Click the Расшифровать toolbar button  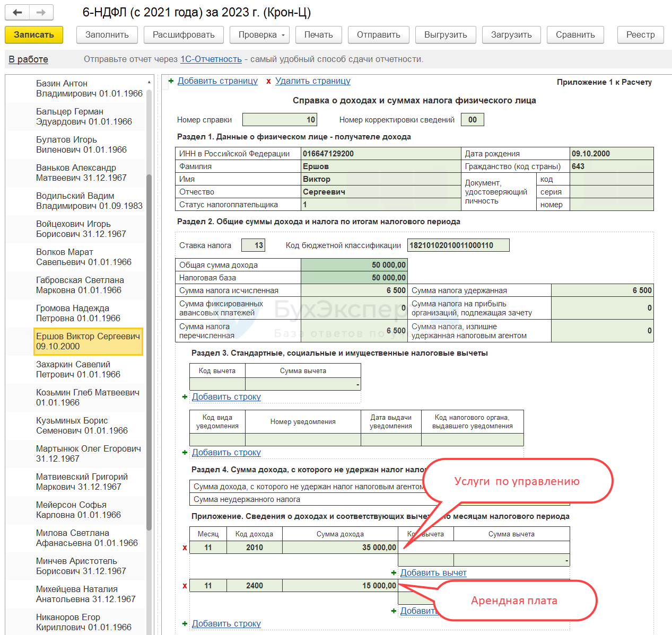click(184, 35)
